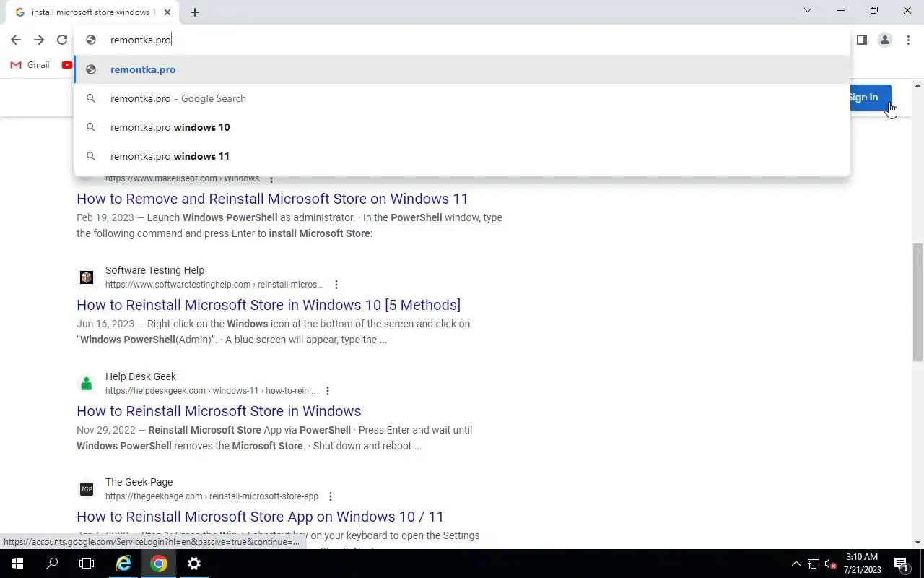Image resolution: width=924 pixels, height=578 pixels.
Task: Open options for the helpdeskgeek.com result
Action: (327, 391)
